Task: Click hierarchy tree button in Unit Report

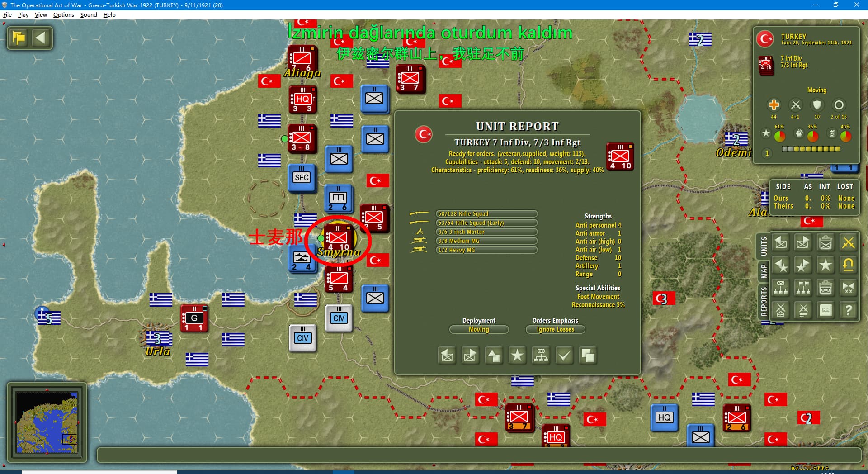Action: point(541,356)
